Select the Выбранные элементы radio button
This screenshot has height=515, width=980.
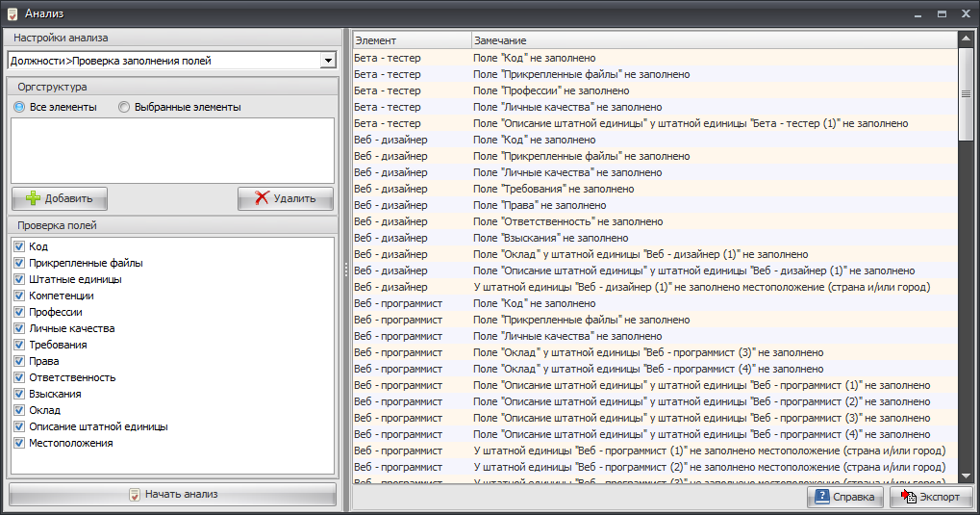(x=124, y=108)
